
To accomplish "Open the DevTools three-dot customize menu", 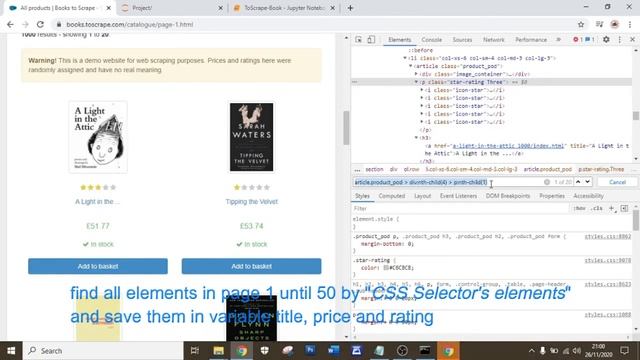I will click(620, 40).
